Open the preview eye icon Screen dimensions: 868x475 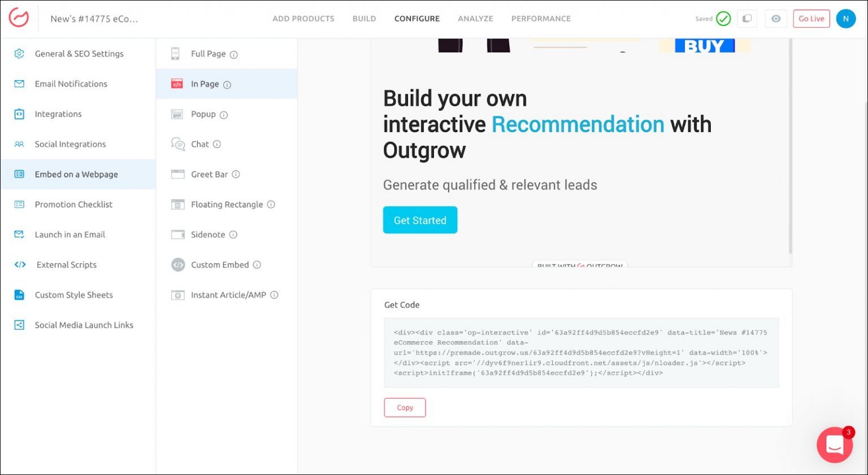tap(776, 19)
